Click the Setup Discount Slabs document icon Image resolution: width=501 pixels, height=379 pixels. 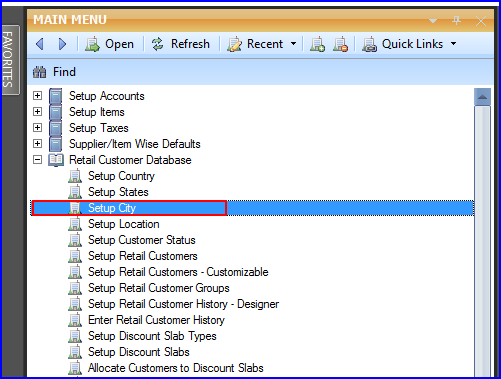(75, 352)
